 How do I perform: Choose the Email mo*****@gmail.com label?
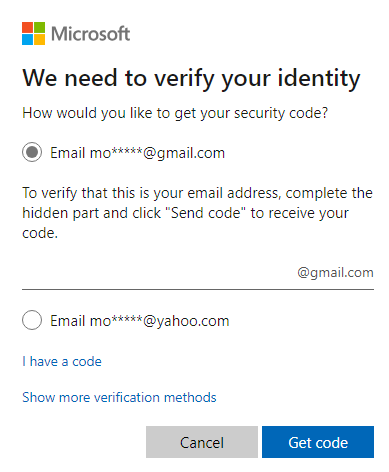tap(137, 153)
